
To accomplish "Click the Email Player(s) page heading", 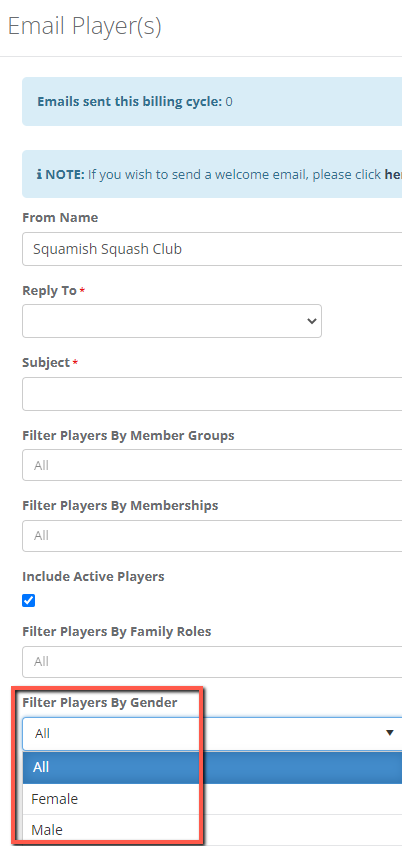I will (x=84, y=26).
